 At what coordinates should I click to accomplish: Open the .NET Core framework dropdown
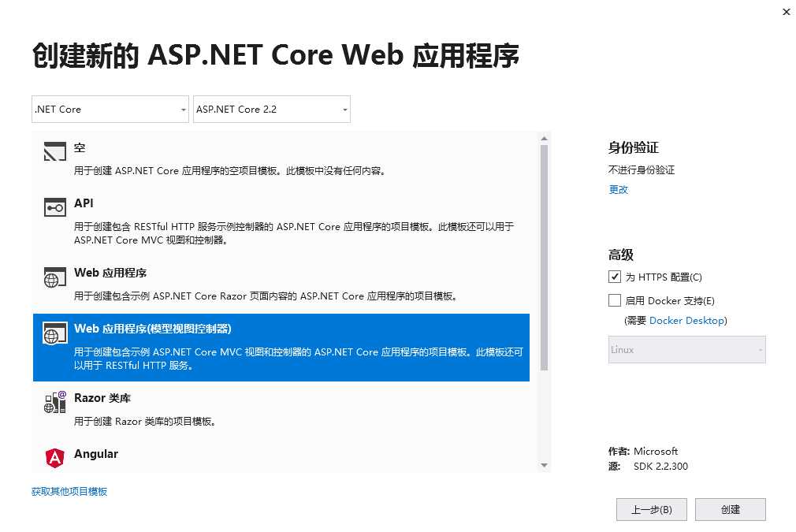click(110, 109)
